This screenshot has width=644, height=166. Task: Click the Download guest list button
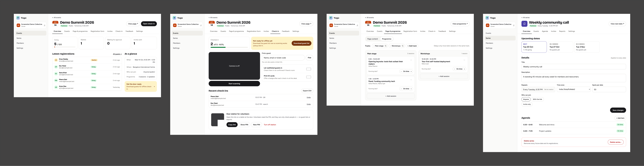pyautogui.click(x=301, y=43)
